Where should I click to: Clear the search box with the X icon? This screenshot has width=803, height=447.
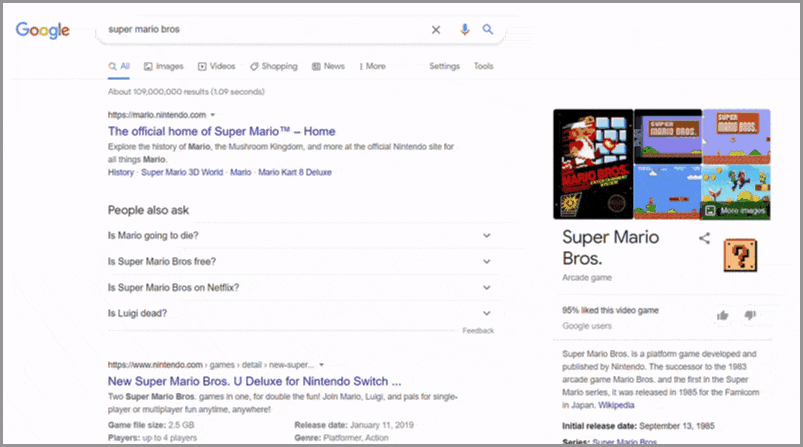pyautogui.click(x=436, y=30)
